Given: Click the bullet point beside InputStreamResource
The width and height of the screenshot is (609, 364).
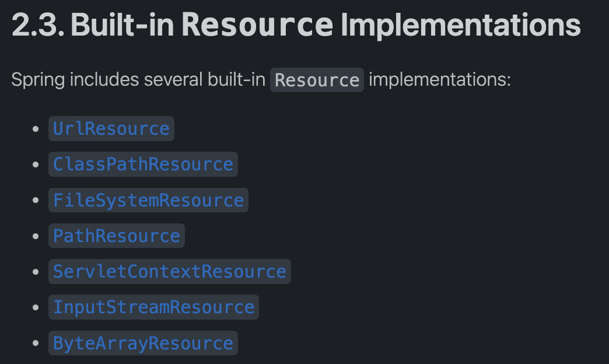Looking at the screenshot, I should point(36,307).
